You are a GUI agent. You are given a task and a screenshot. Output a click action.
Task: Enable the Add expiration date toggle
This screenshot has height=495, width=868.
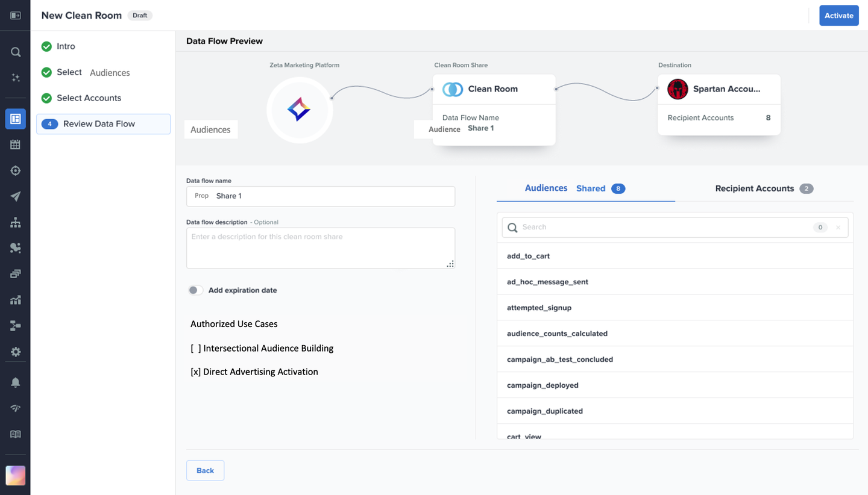(195, 290)
